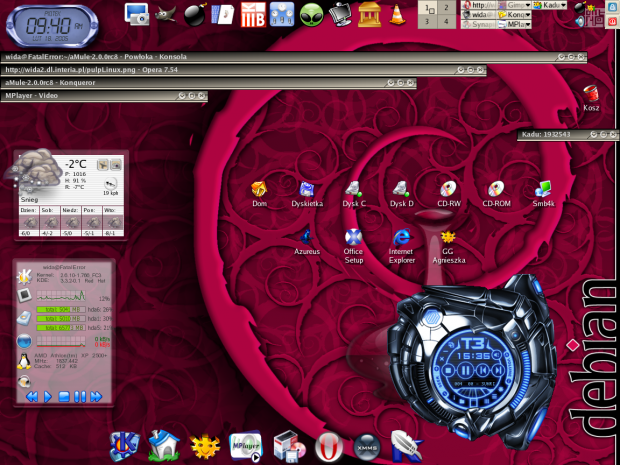Click the stop button on the T3 watch player
The image size is (620, 465).
pos(448,370)
